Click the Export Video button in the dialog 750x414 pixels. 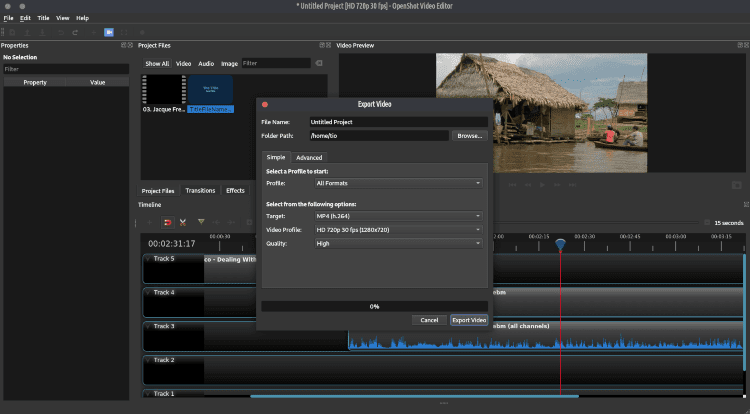tap(469, 320)
